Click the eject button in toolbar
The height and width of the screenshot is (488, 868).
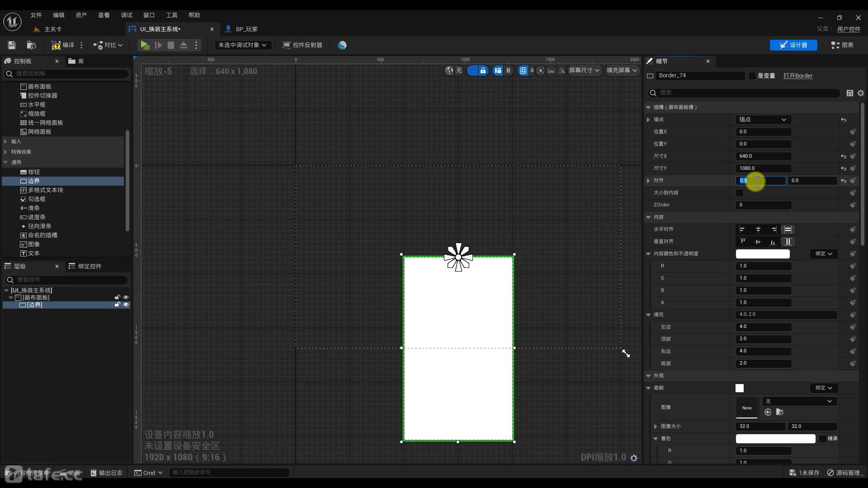point(184,45)
